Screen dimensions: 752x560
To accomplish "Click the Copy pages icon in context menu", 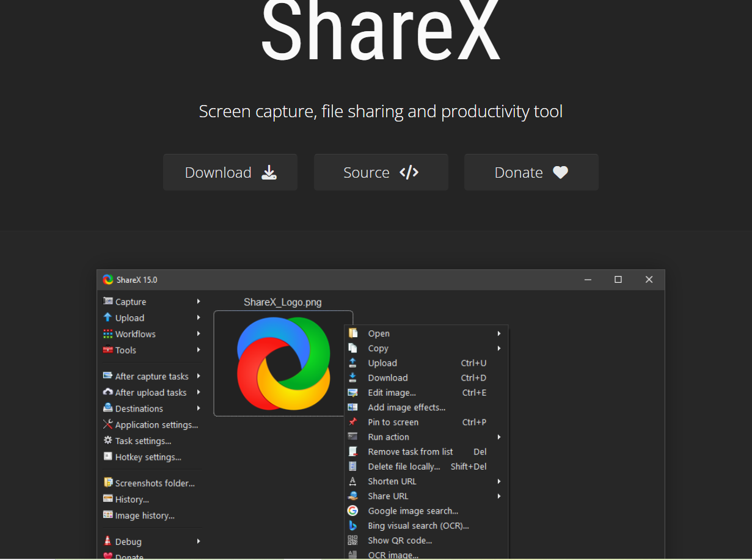I will (352, 347).
